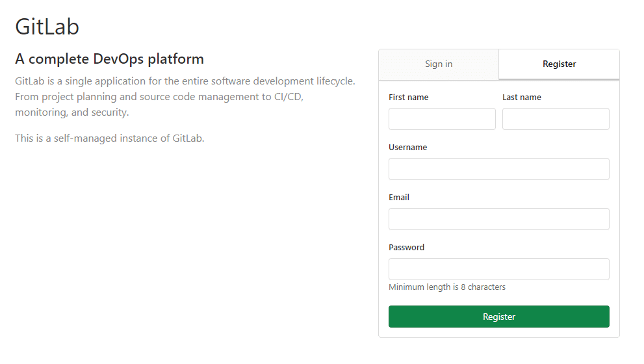Click the Last name label
The height and width of the screenshot is (364, 644).
522,97
